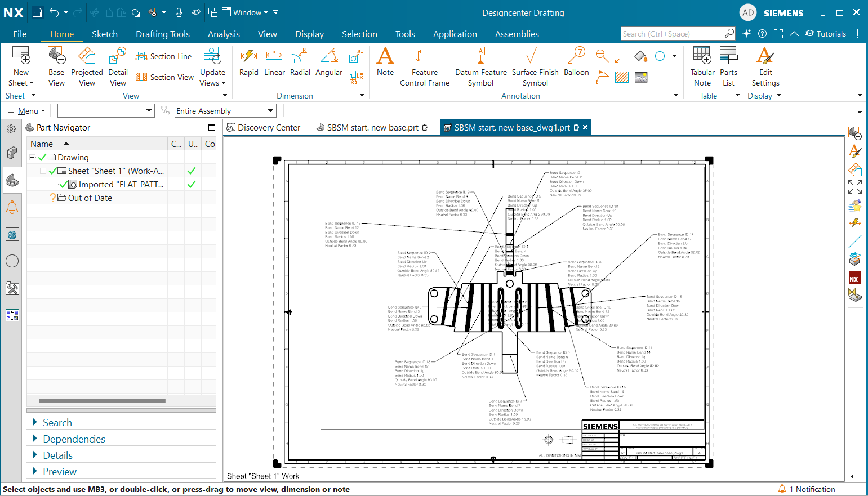Open the Menu dropdown
Screen dimensions: 868x496
26,110
